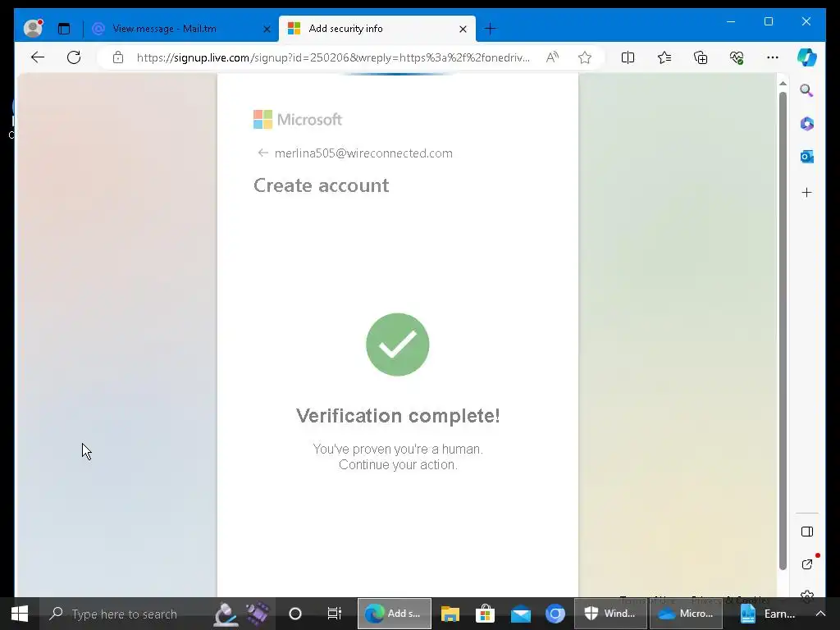Image resolution: width=840 pixels, height=630 pixels.
Task: Go back from merlina505@wireconnected.com arrow
Action: 262,153
